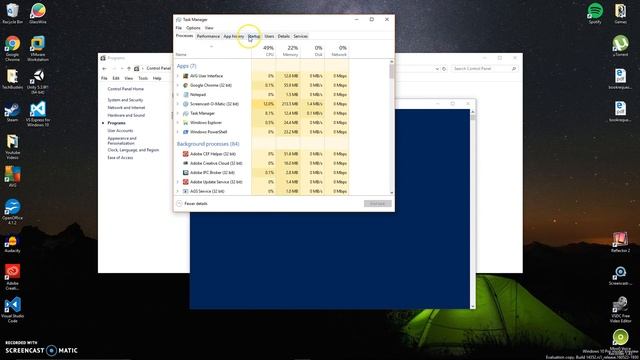
Task: Open Clock, Language, and Region link
Action: coord(133,150)
